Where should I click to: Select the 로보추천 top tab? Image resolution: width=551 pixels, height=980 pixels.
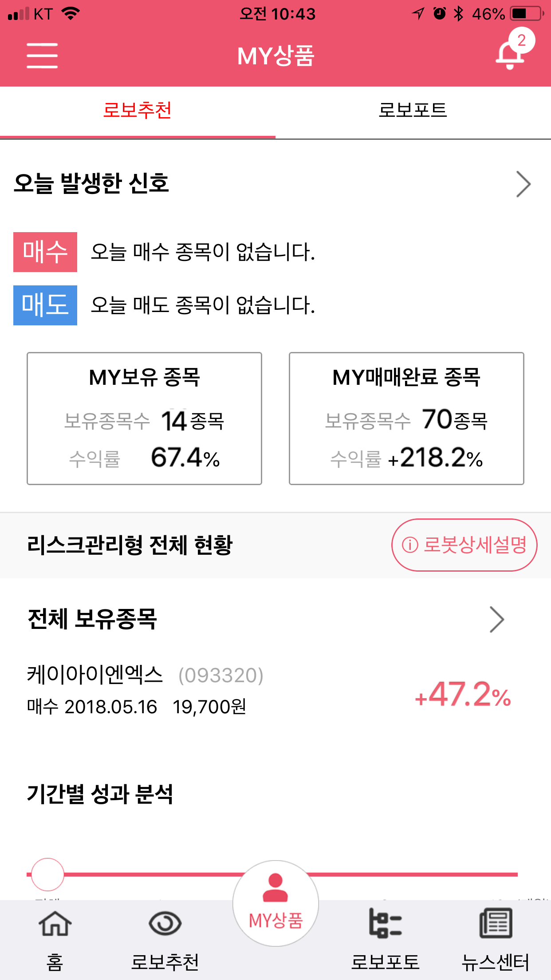click(x=138, y=110)
